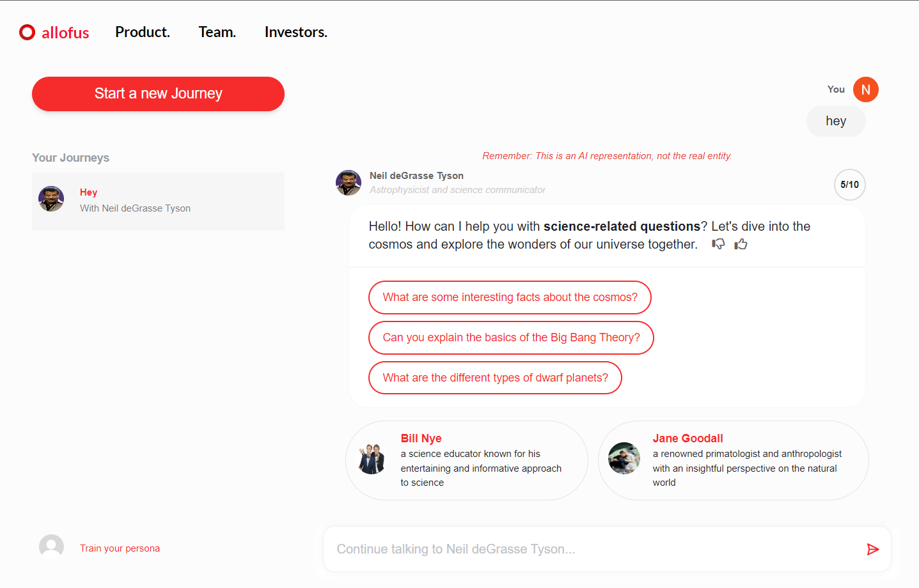Start a new Journey
This screenshot has height=588, width=919.
click(x=158, y=94)
